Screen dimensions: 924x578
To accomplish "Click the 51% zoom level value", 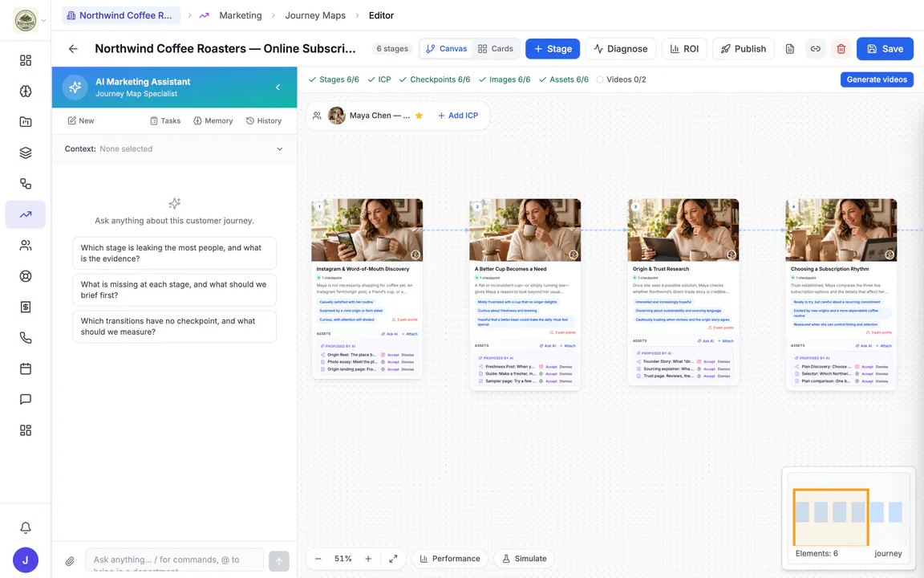I will 343,559.
